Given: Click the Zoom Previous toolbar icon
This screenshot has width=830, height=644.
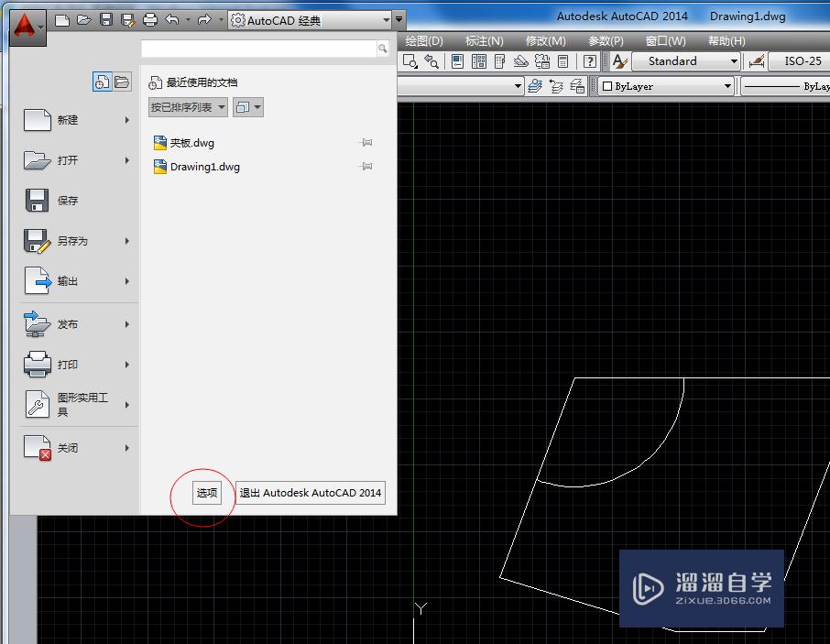Looking at the screenshot, I should tap(431, 61).
